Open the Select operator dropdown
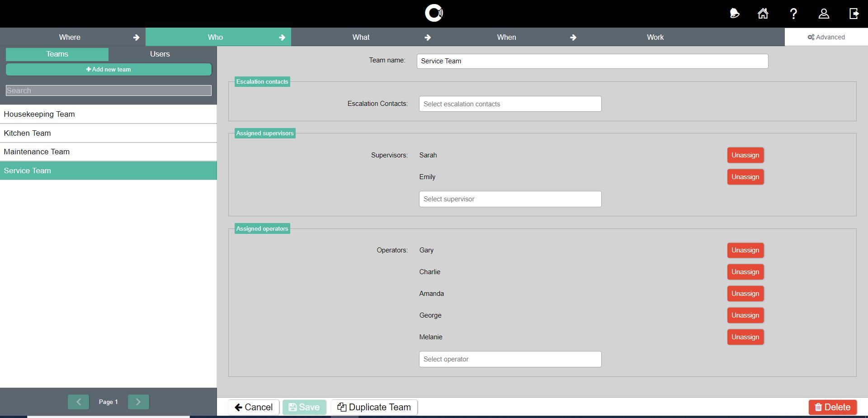The image size is (868, 418). [x=510, y=359]
